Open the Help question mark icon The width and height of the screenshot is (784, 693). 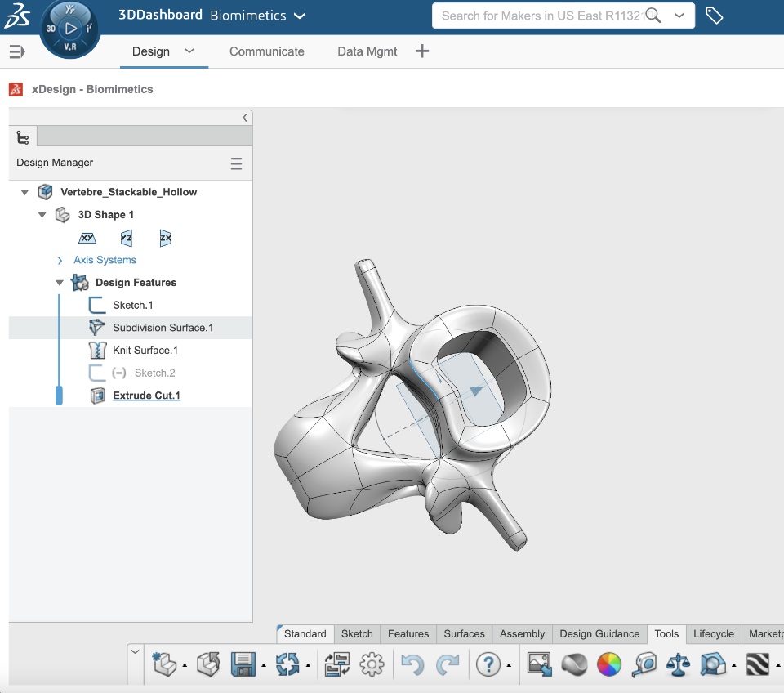(x=488, y=664)
